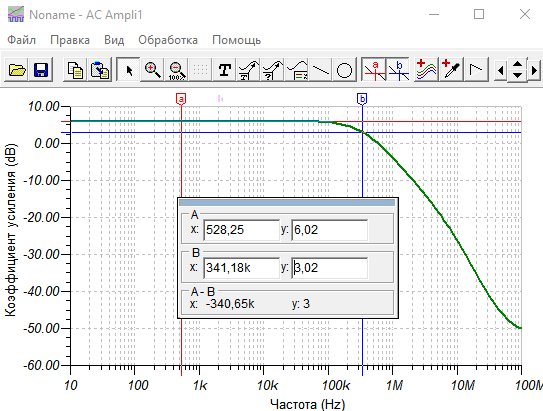Copy the diagram with the copy icon
The image size is (543, 411).
pyautogui.click(x=75, y=70)
